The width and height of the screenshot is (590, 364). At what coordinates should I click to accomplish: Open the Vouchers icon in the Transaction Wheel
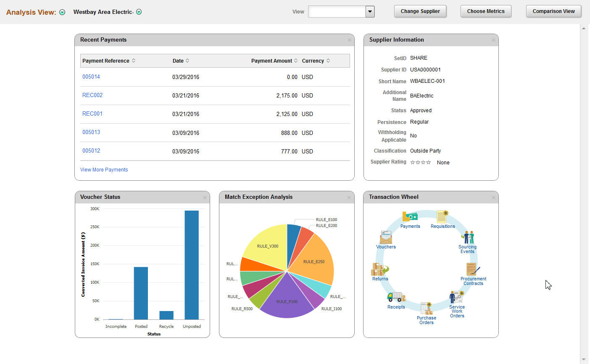tap(386, 237)
